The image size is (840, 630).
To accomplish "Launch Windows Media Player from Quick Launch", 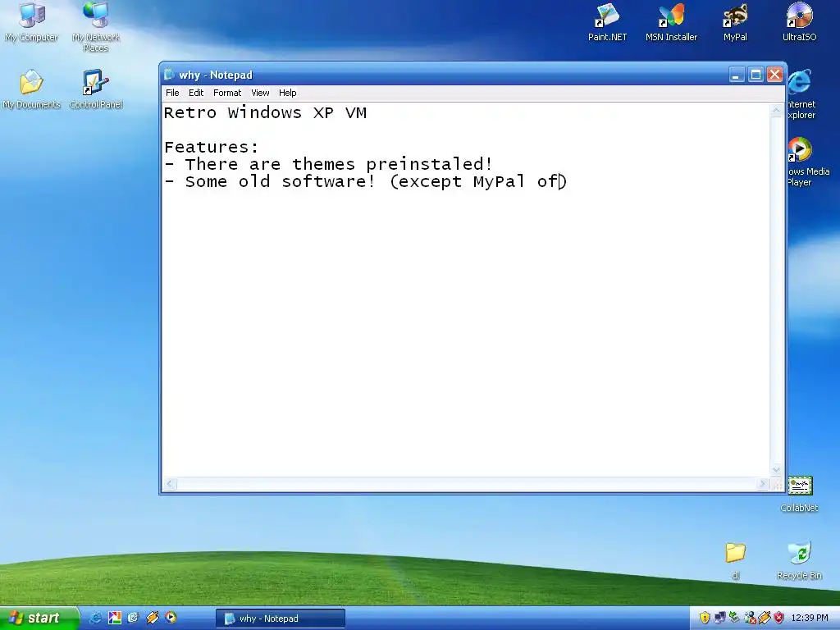I will (171, 618).
